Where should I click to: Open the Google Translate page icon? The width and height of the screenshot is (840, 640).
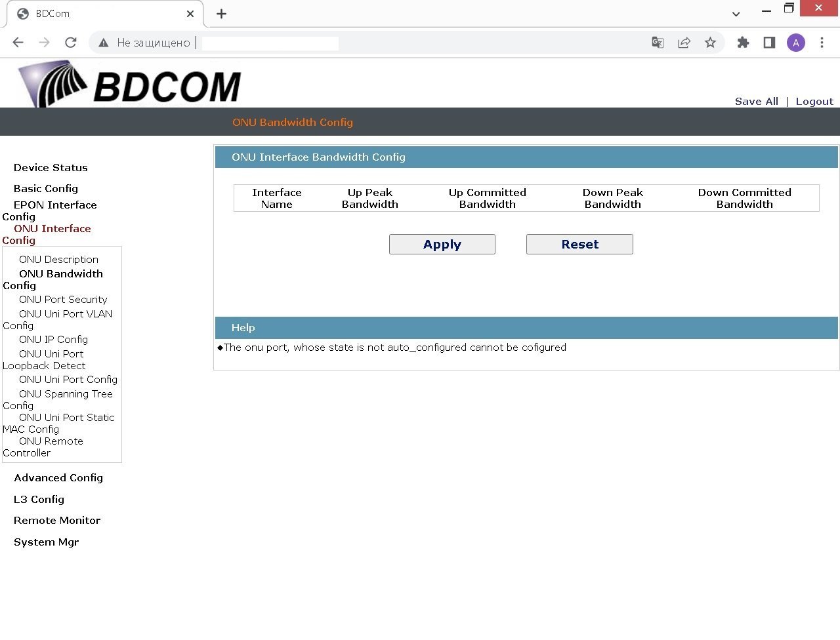click(658, 43)
